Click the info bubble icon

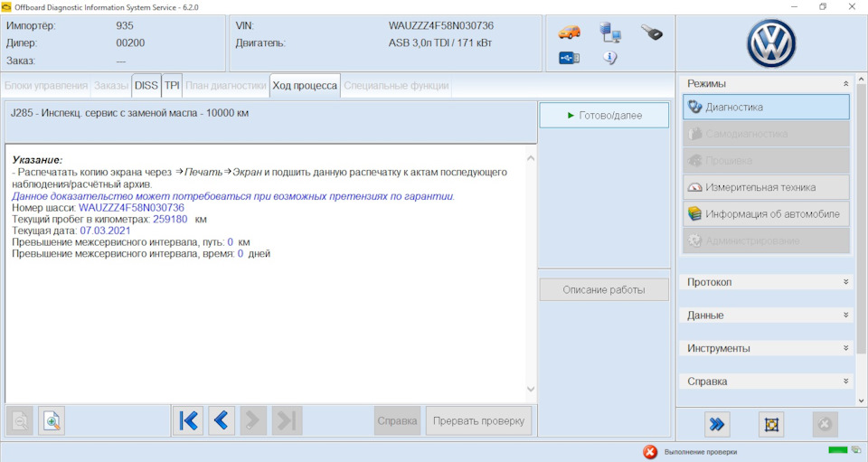click(610, 57)
